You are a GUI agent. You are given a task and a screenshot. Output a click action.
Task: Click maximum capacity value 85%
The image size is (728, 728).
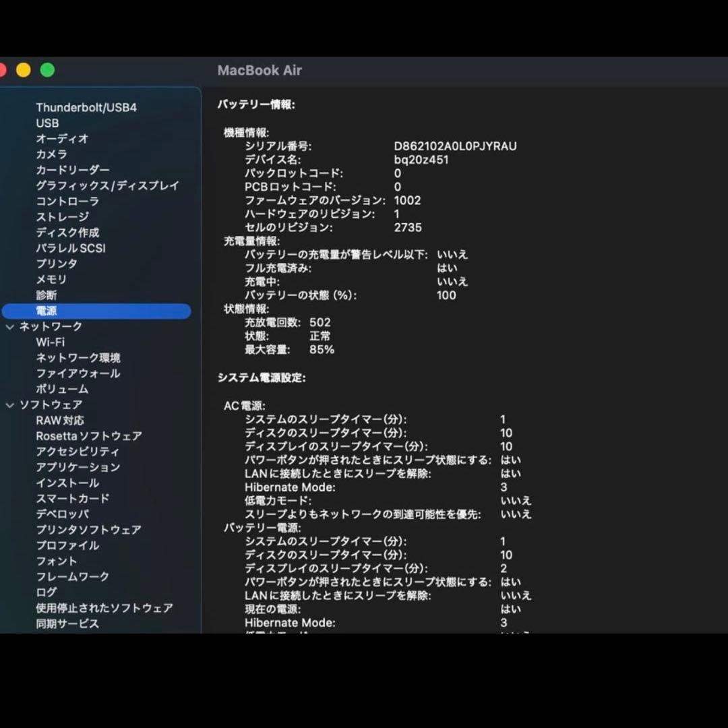coord(322,350)
